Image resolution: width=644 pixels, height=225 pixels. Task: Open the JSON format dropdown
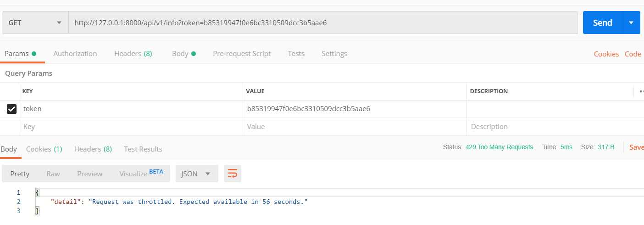[197, 174]
